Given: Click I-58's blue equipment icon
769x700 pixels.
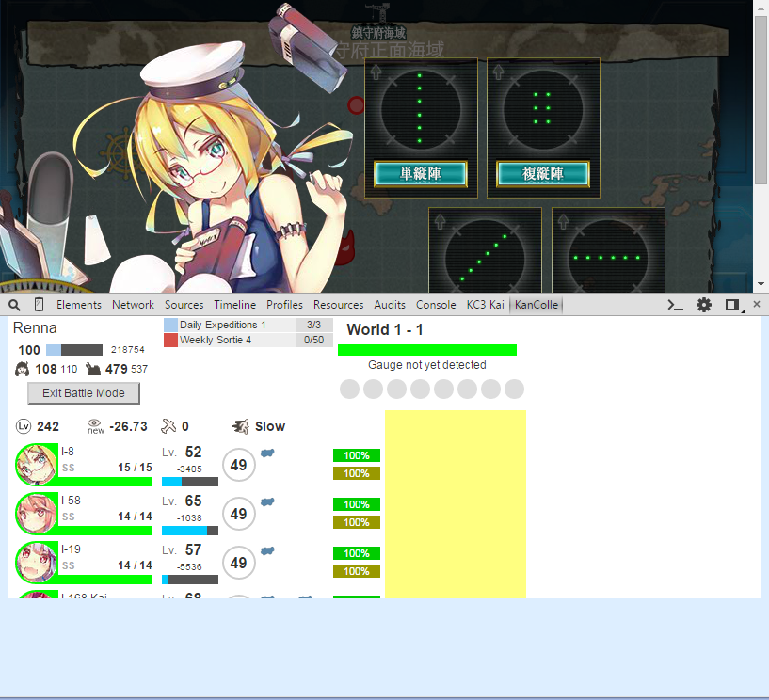Looking at the screenshot, I should tap(267, 502).
